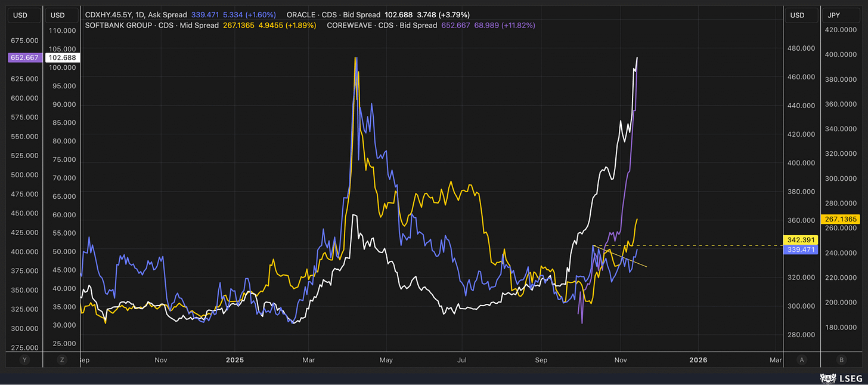Click the 2026 time axis label
The width and height of the screenshot is (868, 385).
[x=698, y=361]
